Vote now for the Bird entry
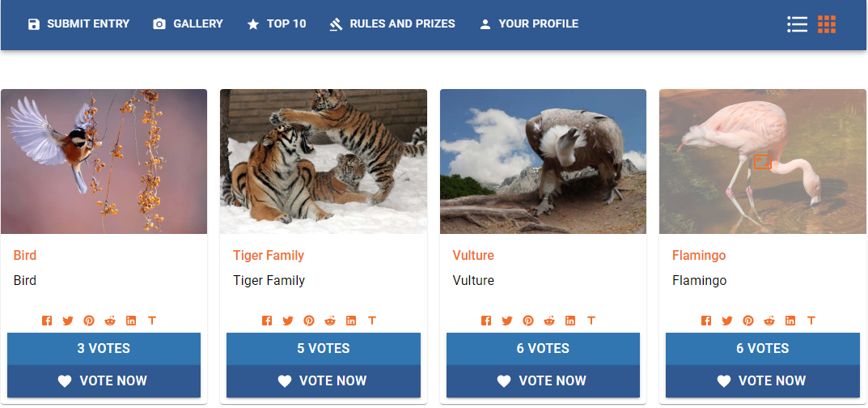Image resolution: width=868 pixels, height=408 pixels. (x=104, y=380)
